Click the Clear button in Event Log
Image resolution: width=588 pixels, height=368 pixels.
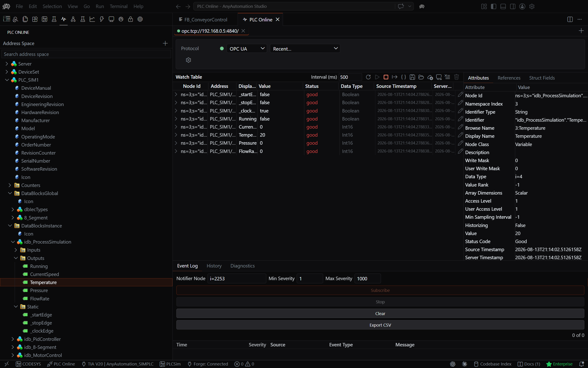coord(380,313)
